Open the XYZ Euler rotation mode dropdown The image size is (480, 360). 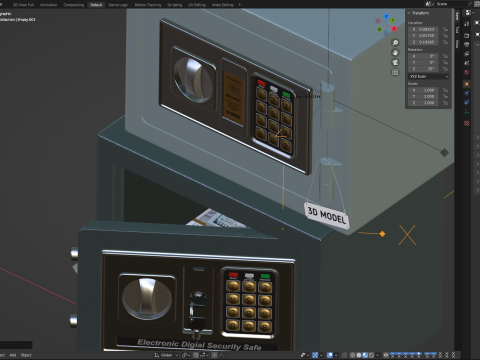(x=428, y=76)
